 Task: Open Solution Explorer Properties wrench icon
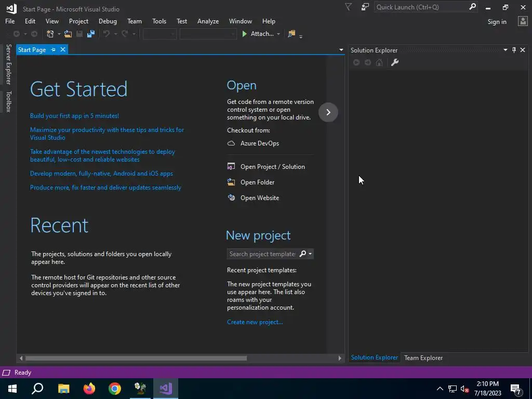pyautogui.click(x=395, y=62)
